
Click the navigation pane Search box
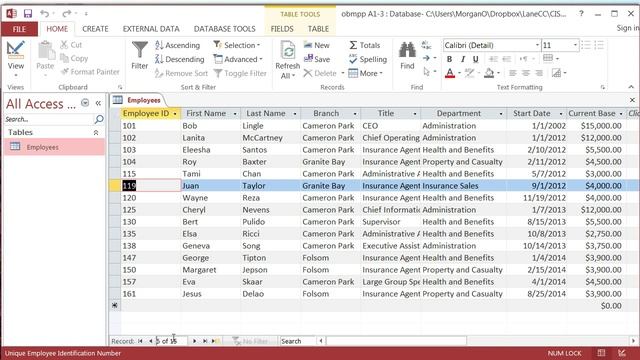pos(49,119)
